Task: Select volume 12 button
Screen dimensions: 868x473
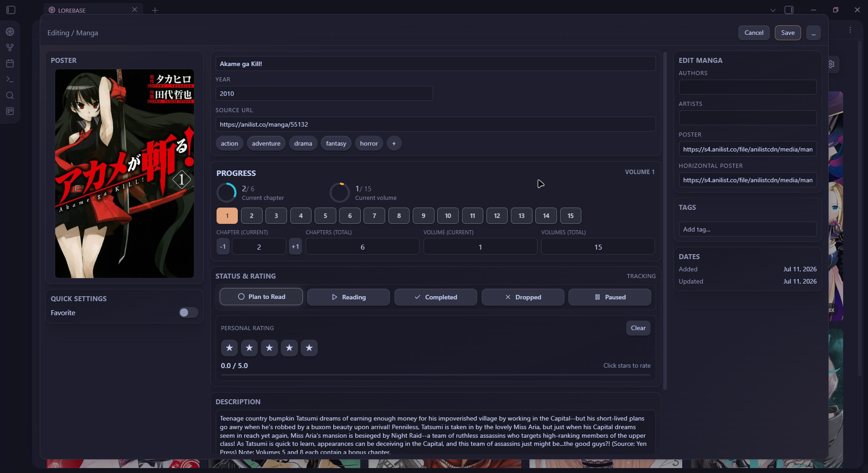Action: pos(497,216)
